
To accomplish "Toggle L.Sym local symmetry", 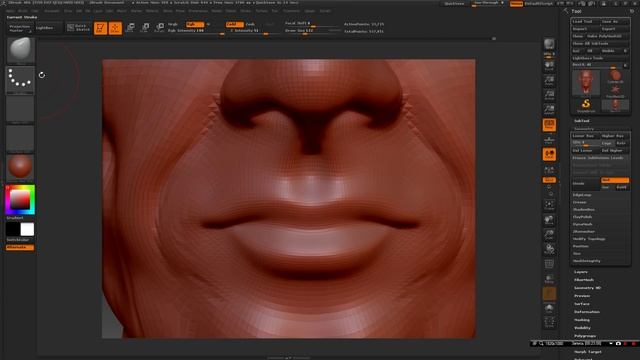I will [x=549, y=169].
